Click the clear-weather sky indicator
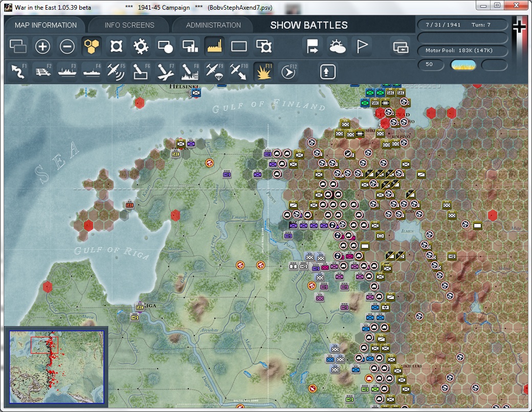 (x=463, y=65)
